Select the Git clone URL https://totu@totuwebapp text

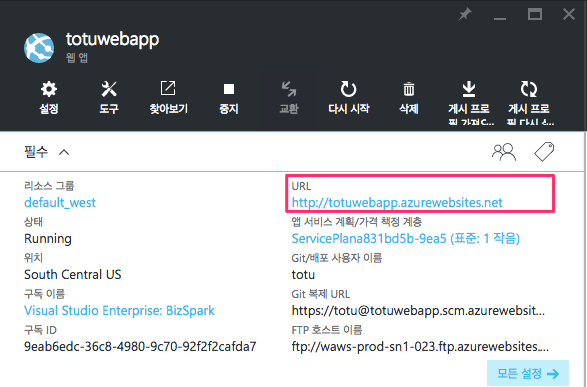pos(418,310)
